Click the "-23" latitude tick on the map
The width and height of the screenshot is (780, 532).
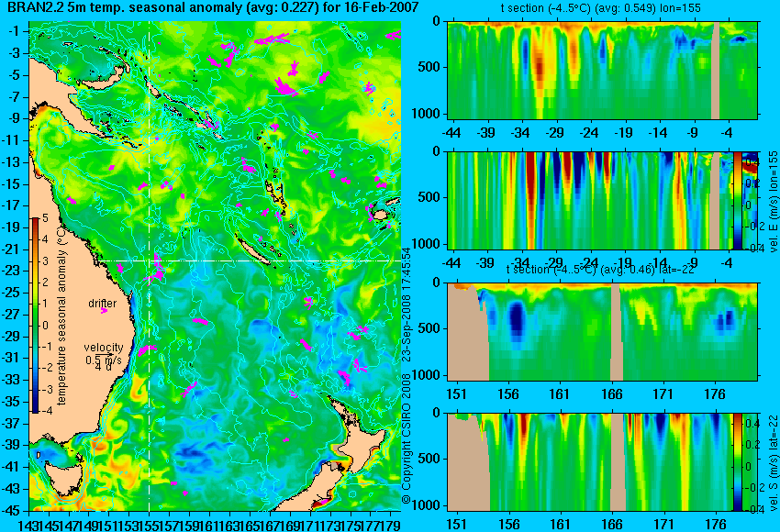click(x=14, y=271)
